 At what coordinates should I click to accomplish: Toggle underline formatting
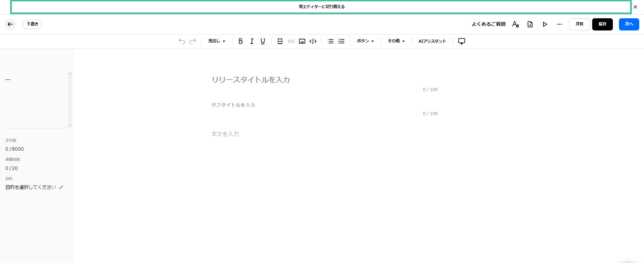pos(263,41)
